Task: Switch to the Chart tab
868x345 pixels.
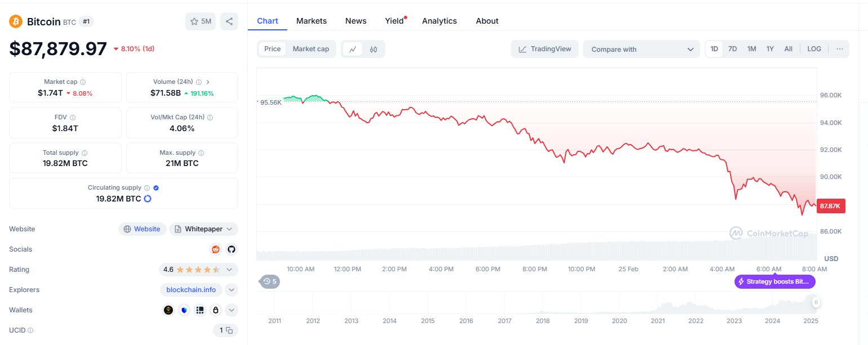Action: [268, 21]
